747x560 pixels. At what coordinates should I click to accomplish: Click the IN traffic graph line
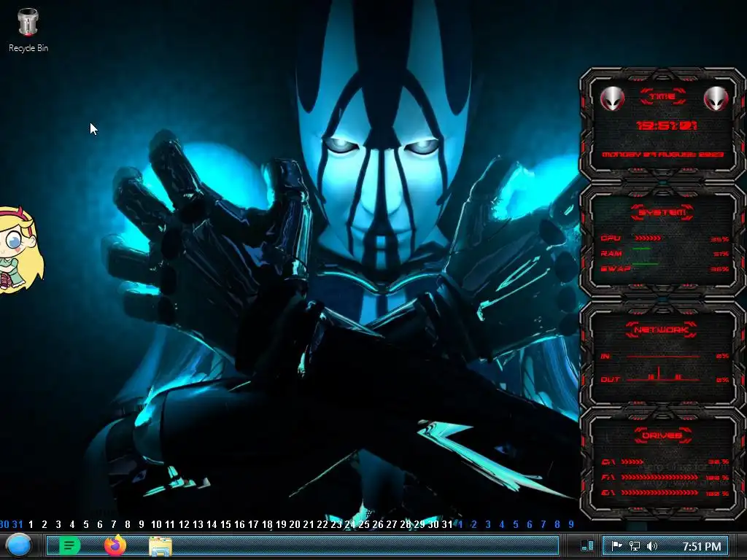(x=662, y=356)
